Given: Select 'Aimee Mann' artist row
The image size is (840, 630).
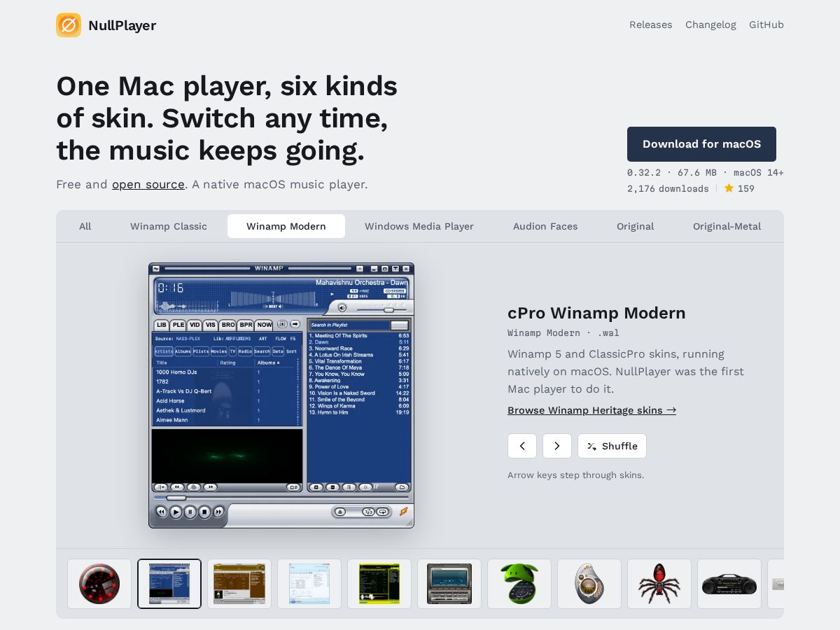Looking at the screenshot, I should [225, 420].
